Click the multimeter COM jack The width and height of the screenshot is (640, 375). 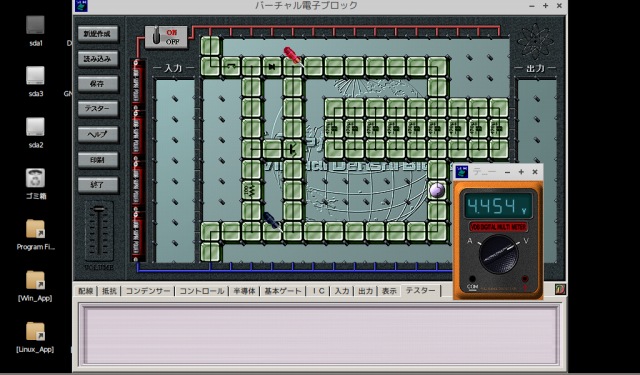pos(472,280)
